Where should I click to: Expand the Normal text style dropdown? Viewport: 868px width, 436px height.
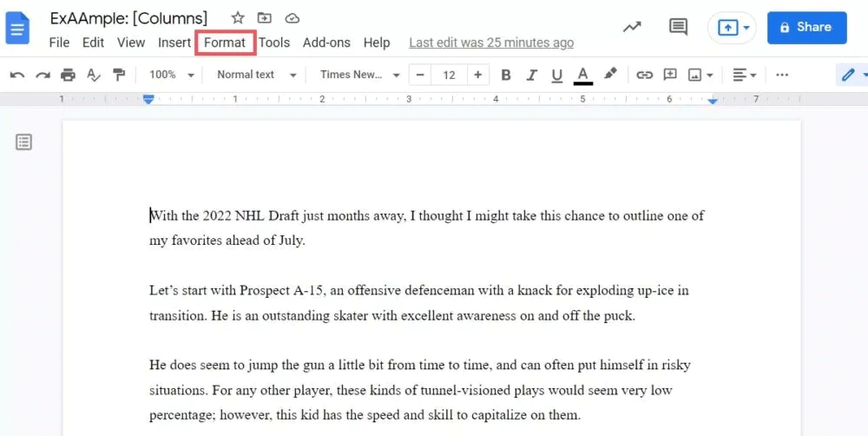coord(256,76)
